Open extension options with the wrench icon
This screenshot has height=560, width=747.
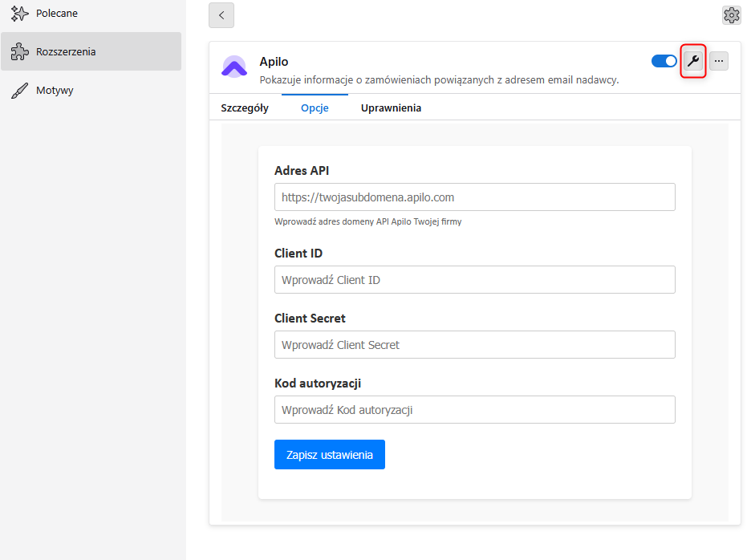tap(693, 61)
